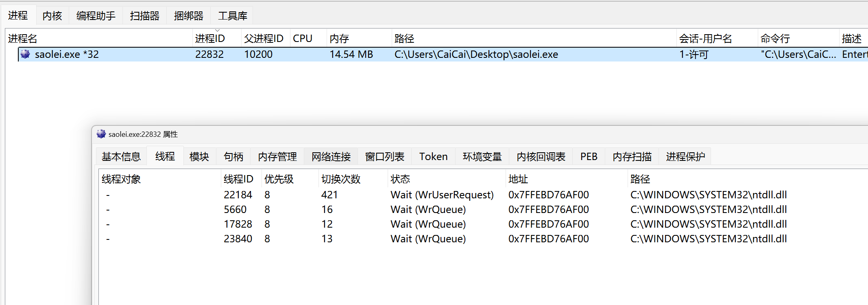Open the 内核回调表 tab

click(541, 156)
